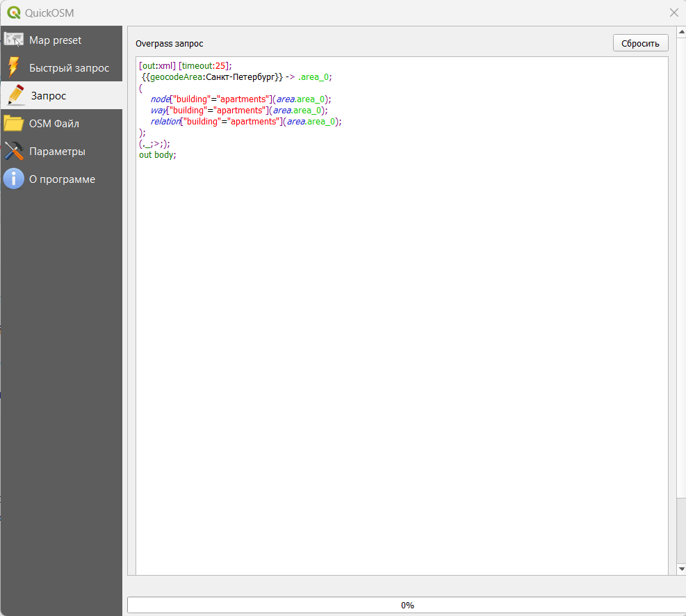Click the timeout value 25 in query

(x=220, y=66)
